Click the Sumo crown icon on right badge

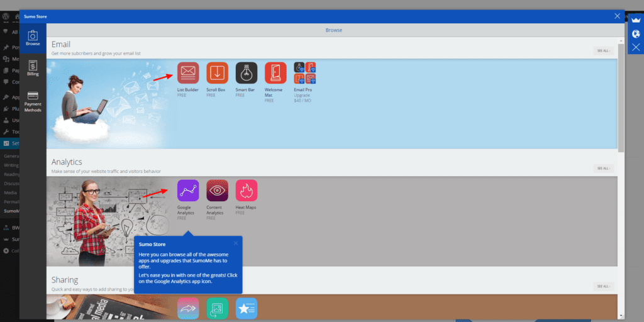tap(636, 21)
